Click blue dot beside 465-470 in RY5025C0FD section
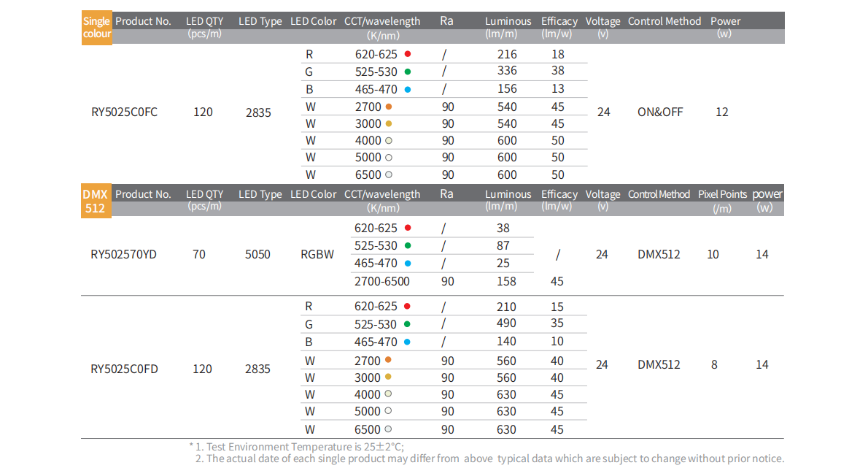Screen dimensions: 868x468 click(408, 342)
